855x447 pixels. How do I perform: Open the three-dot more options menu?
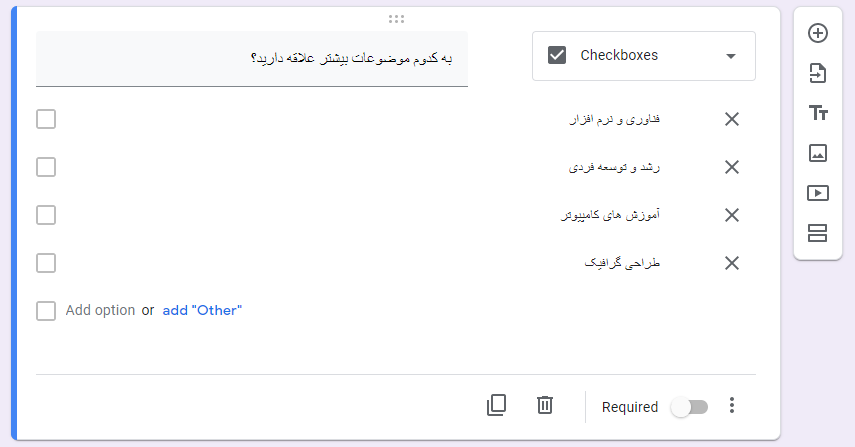pyautogui.click(x=732, y=405)
